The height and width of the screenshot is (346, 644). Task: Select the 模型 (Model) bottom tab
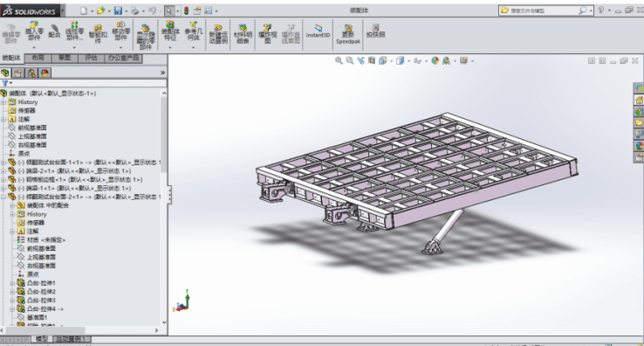point(42,339)
